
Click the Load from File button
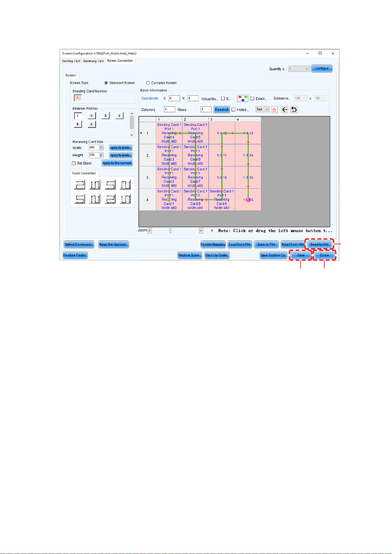coord(240,244)
